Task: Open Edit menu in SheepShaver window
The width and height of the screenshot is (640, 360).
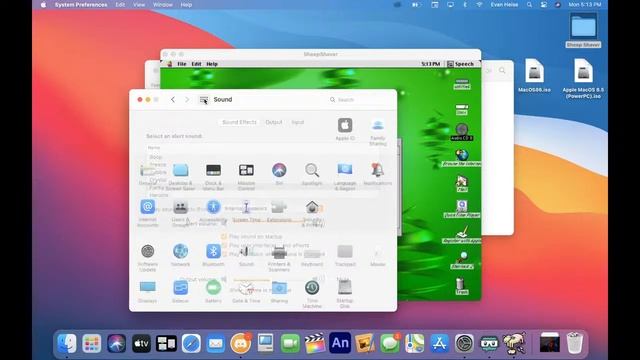Action: point(196,64)
